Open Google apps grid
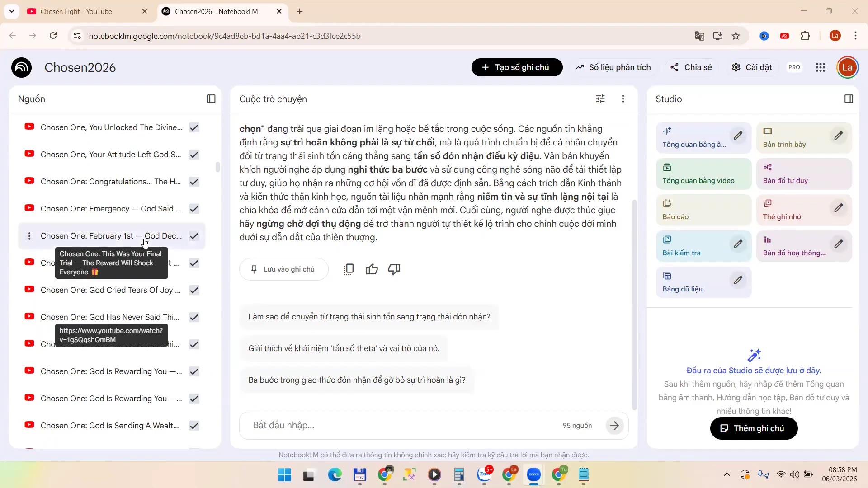This screenshot has height=488, width=868. 821,67
